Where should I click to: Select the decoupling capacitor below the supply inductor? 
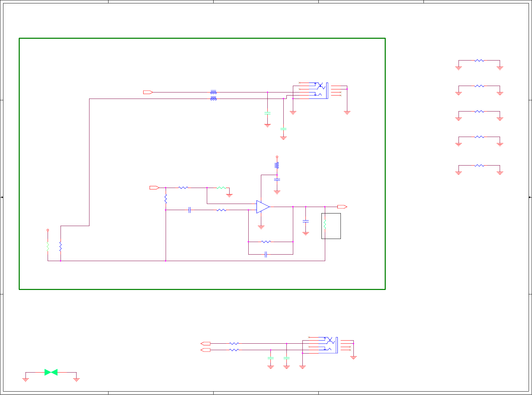(277, 179)
